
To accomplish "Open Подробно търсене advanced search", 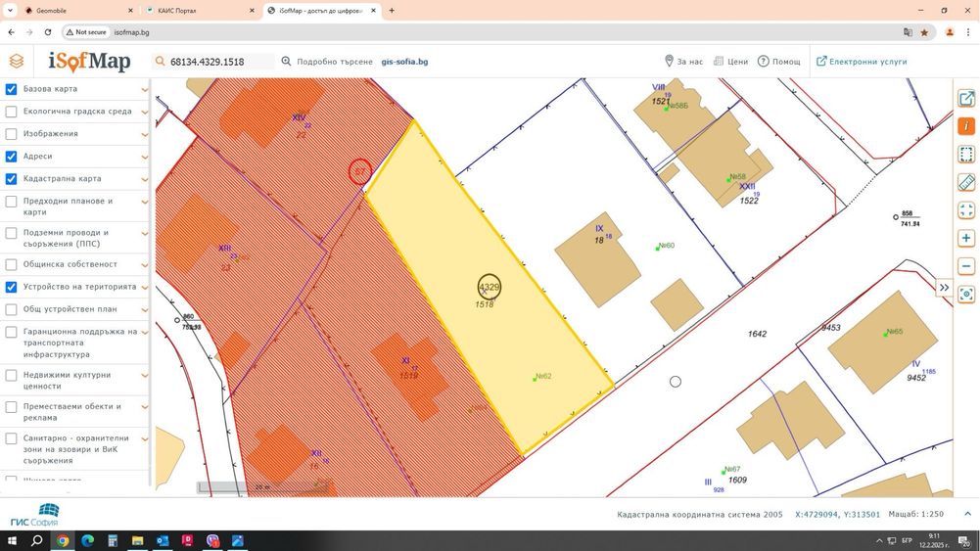I will (327, 62).
